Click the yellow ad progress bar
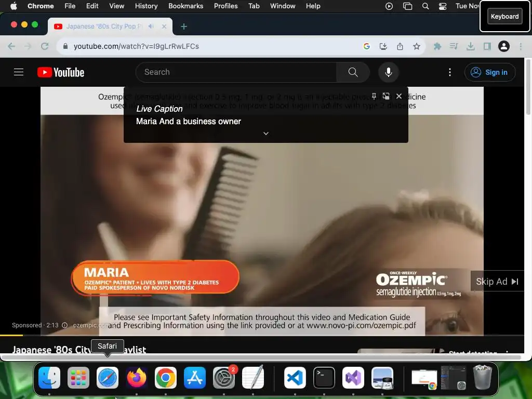This screenshot has height=399, width=532. (x=11, y=335)
